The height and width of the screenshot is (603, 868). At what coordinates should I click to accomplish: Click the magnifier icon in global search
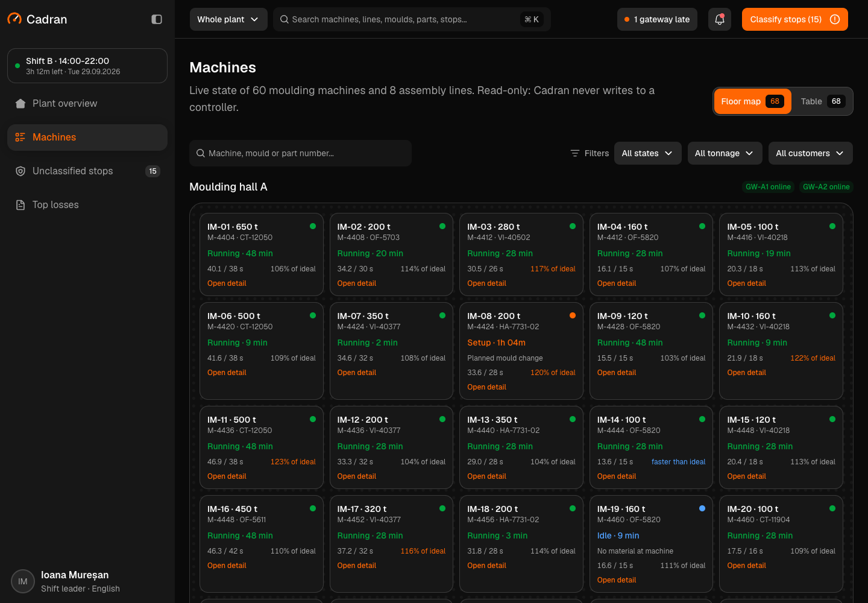point(285,19)
